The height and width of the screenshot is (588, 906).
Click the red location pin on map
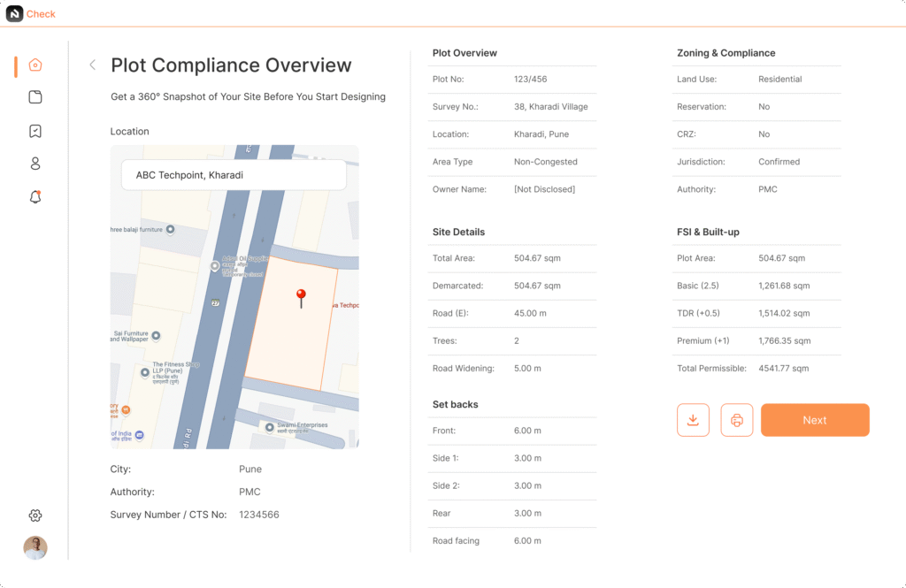[x=301, y=297]
